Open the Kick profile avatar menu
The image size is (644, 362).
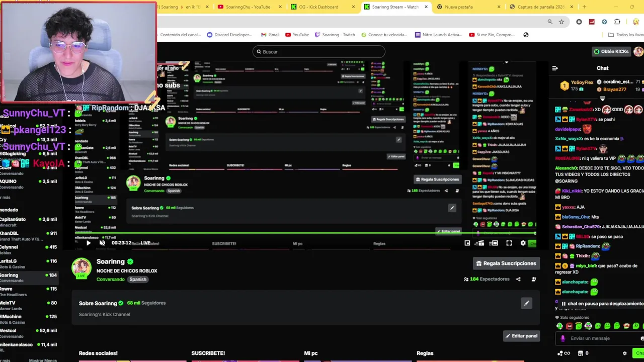(x=638, y=51)
